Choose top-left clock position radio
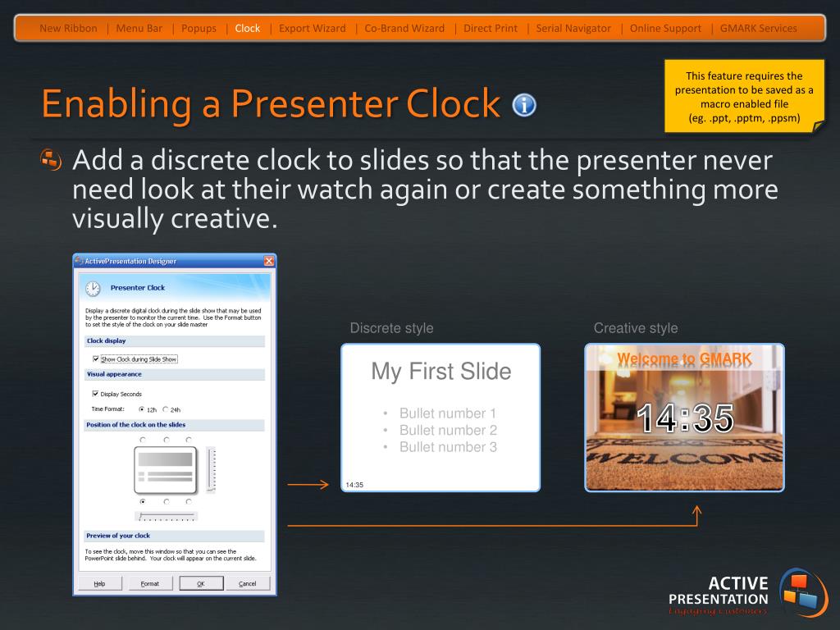Screen dimensions: 840x630 coord(143,440)
